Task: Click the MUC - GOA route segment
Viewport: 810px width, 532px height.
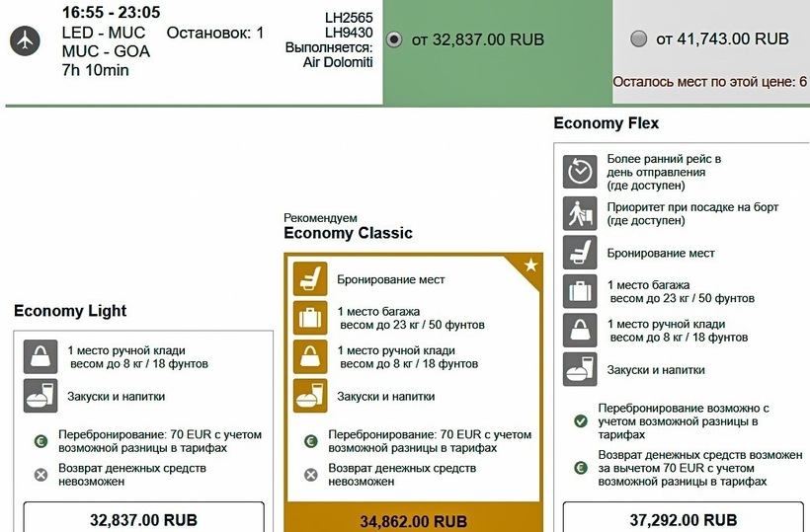Action: coord(106,51)
